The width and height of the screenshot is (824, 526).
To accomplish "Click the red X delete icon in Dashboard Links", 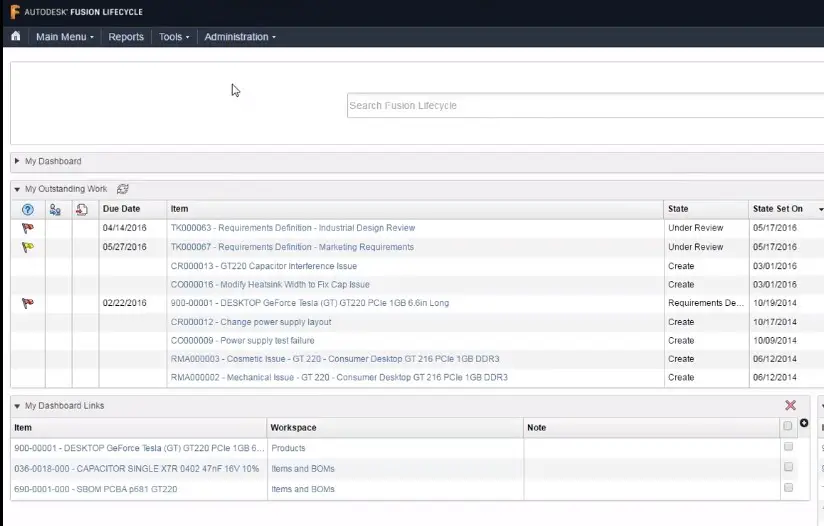I will pyautogui.click(x=790, y=405).
